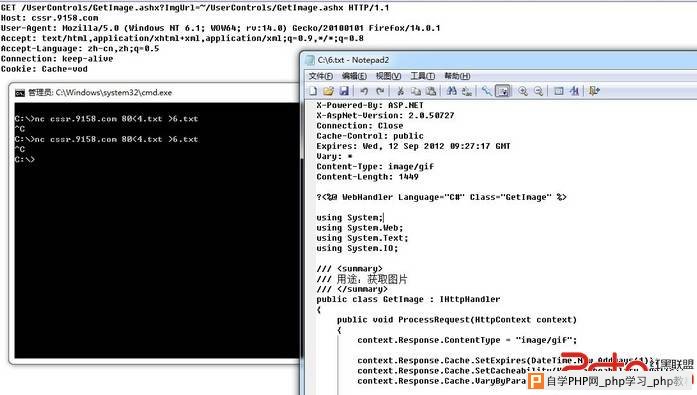Click the Paste clipboard icon
Screen dimensions: 697x395
click(431, 91)
